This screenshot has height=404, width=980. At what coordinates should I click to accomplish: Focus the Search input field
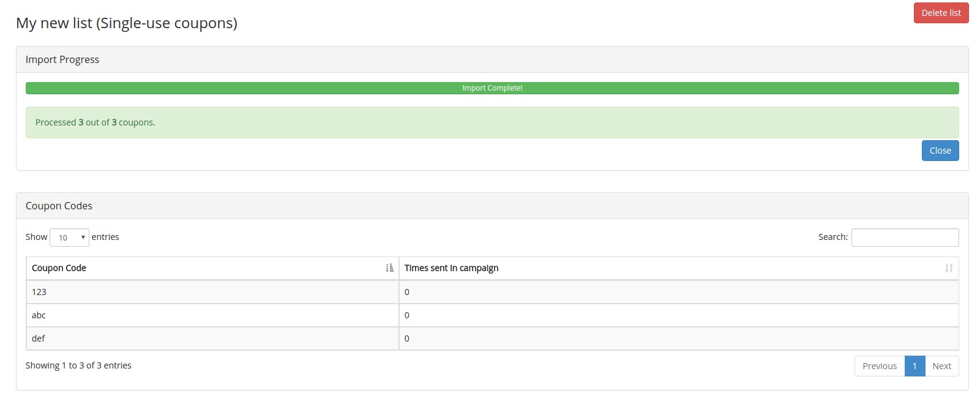point(905,238)
